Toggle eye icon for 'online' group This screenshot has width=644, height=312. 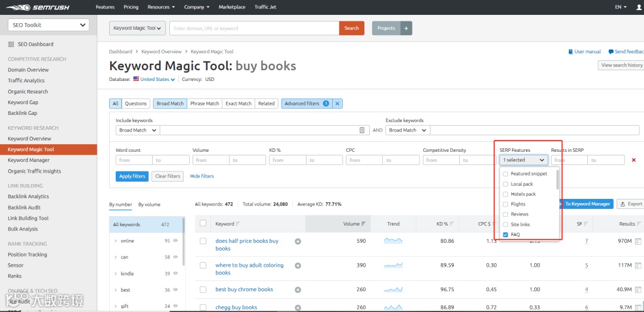(x=175, y=241)
